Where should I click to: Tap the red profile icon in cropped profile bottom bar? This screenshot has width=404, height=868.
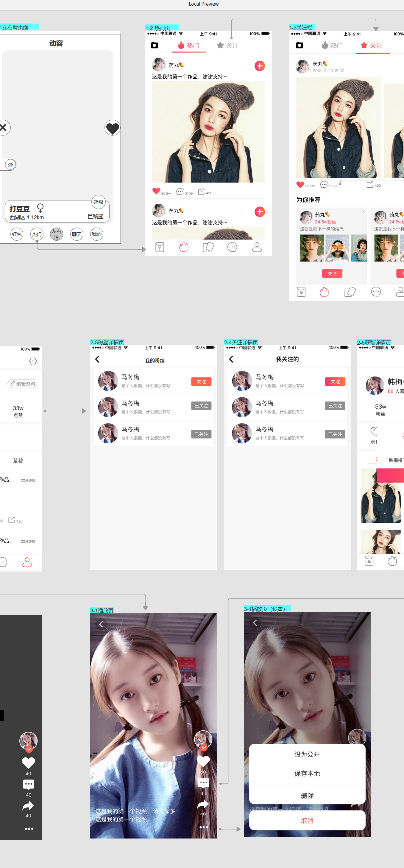coord(27,562)
